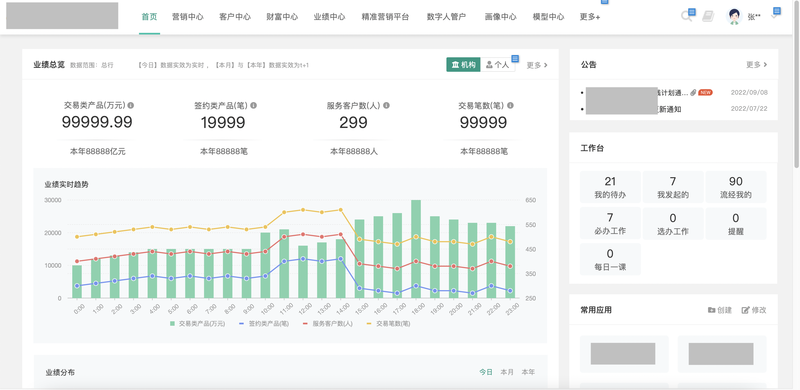Toggle 服务客户数(人) legend in chart
800x390 pixels.
point(327,324)
